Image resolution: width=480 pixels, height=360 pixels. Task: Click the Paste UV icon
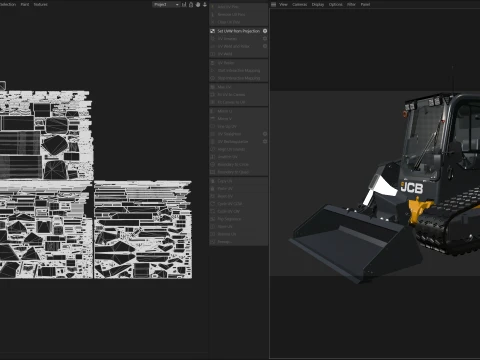212,189
